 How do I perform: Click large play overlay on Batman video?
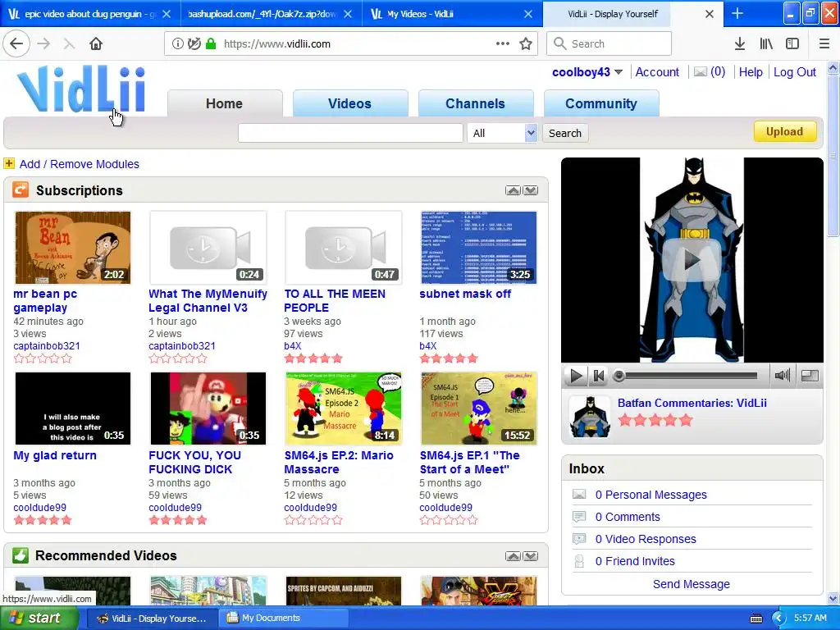(x=692, y=260)
